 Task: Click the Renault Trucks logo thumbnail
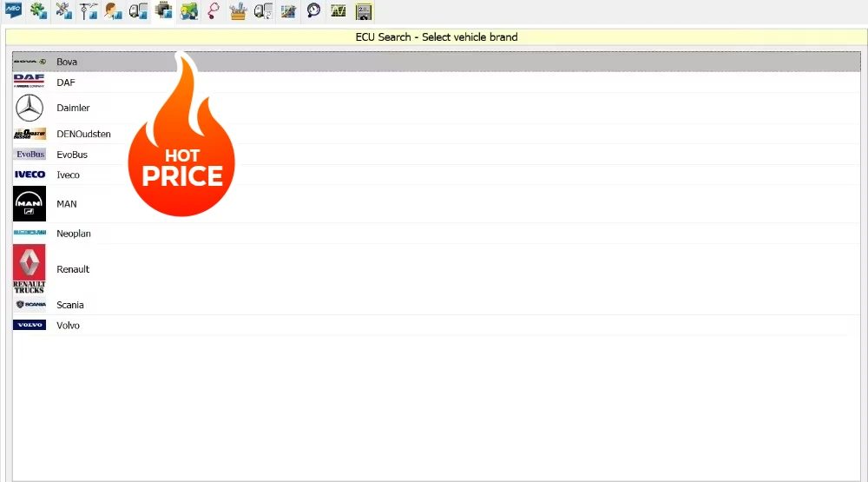coord(30,269)
